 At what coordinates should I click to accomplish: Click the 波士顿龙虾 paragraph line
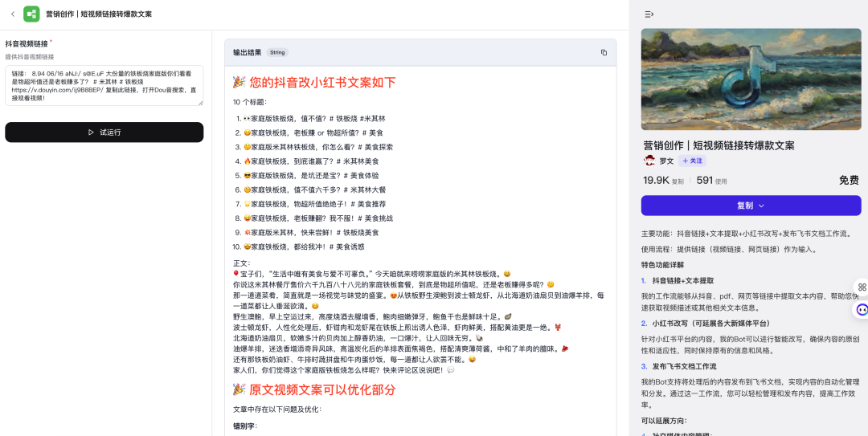point(398,328)
